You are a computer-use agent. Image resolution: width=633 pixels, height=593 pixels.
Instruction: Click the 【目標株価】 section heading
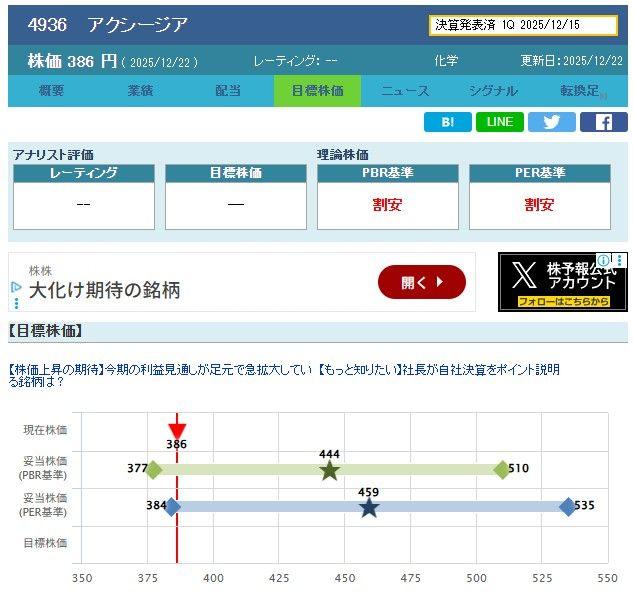click(45, 331)
